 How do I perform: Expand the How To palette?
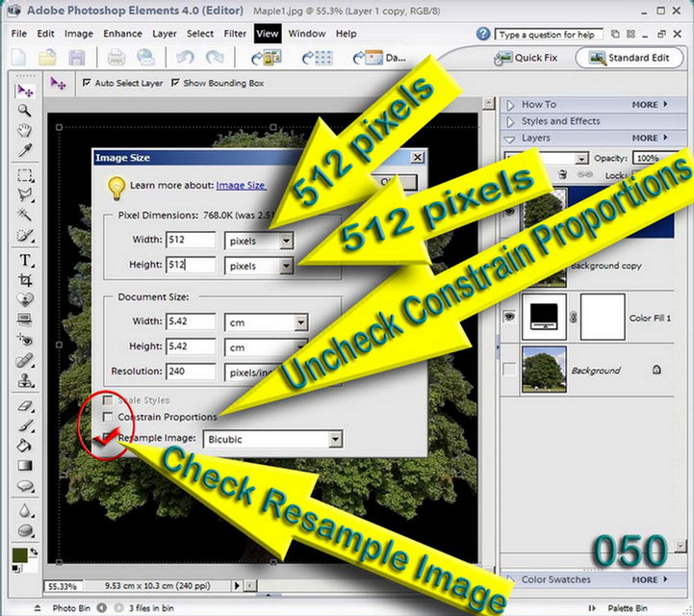510,105
